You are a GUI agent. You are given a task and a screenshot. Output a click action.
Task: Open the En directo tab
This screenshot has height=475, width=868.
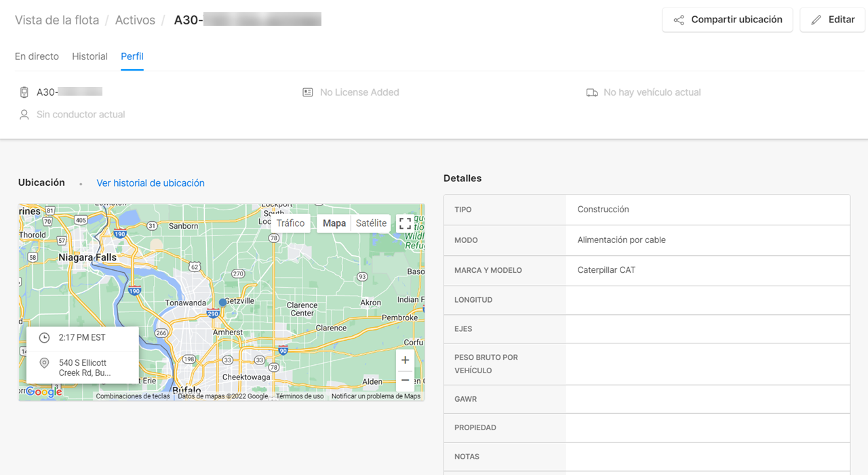click(37, 56)
